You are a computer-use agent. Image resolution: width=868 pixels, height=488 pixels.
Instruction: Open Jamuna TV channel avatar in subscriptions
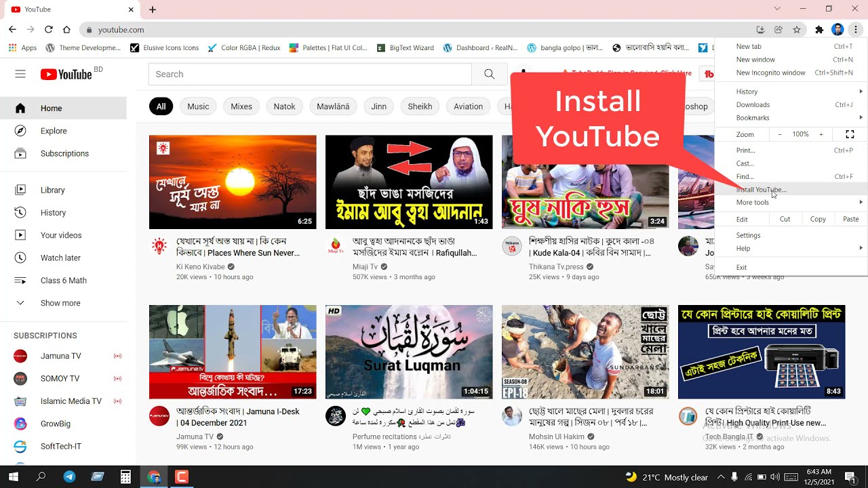(20, 356)
